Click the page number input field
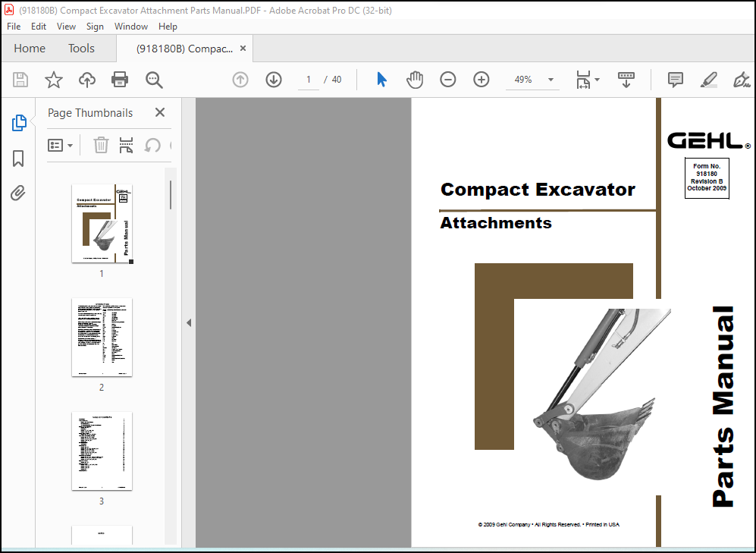756x553 pixels. 308,80
